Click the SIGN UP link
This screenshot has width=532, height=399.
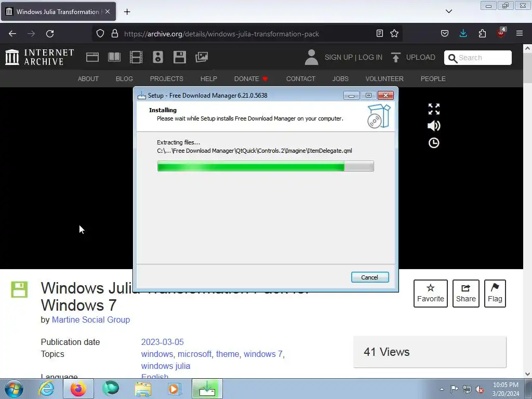(339, 57)
